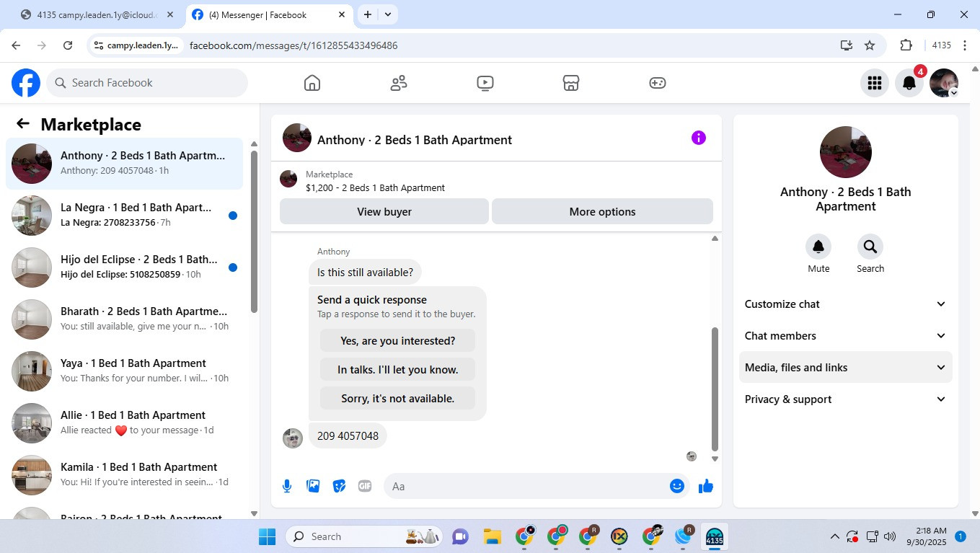Click the conversation list scrollbar
The width and height of the screenshot is (980, 553).
(254, 231)
